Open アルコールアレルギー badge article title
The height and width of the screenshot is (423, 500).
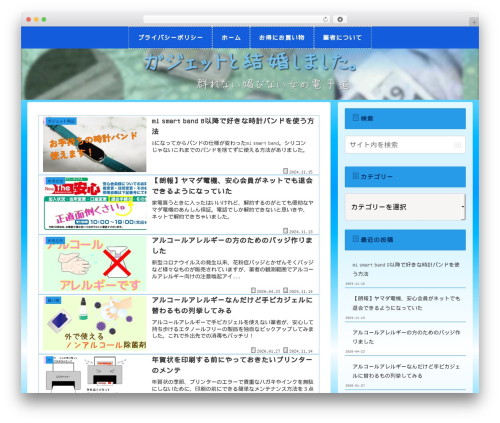click(232, 246)
